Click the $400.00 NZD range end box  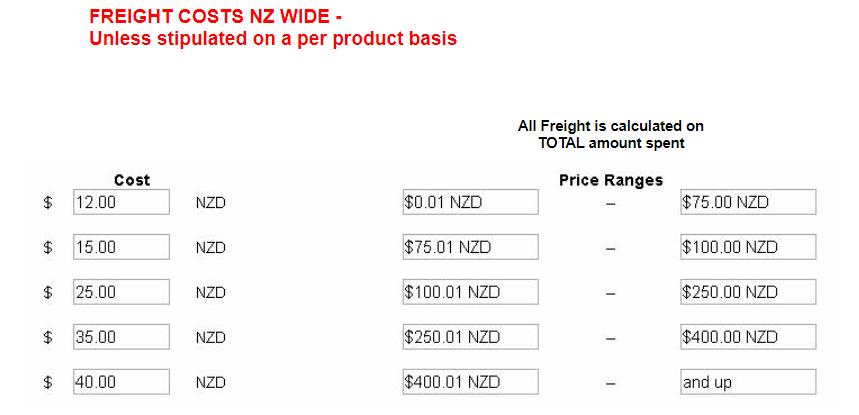point(748,337)
